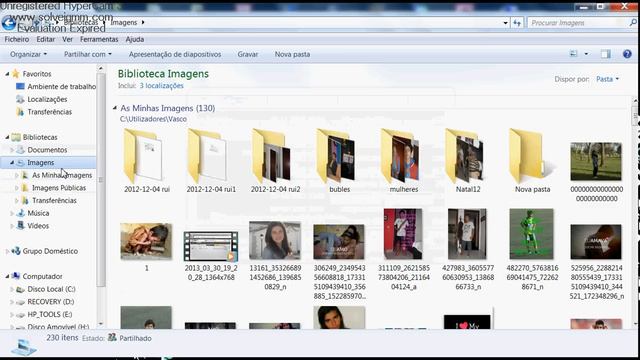Collapse the Bibliotecas tree node

7,137
